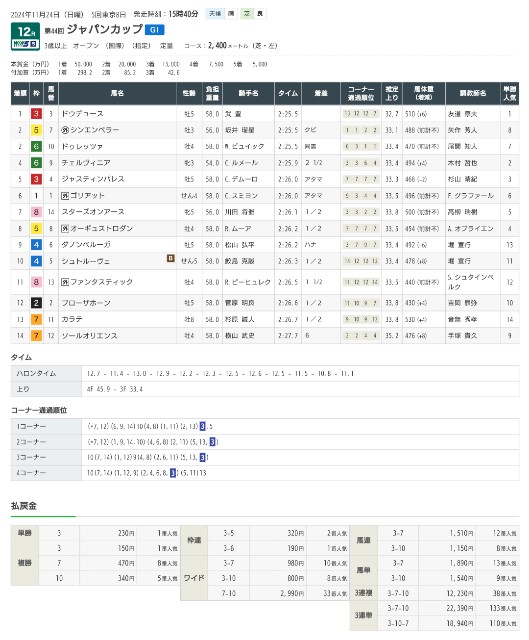Open jockey link C.スミヨン

pyautogui.click(x=241, y=196)
